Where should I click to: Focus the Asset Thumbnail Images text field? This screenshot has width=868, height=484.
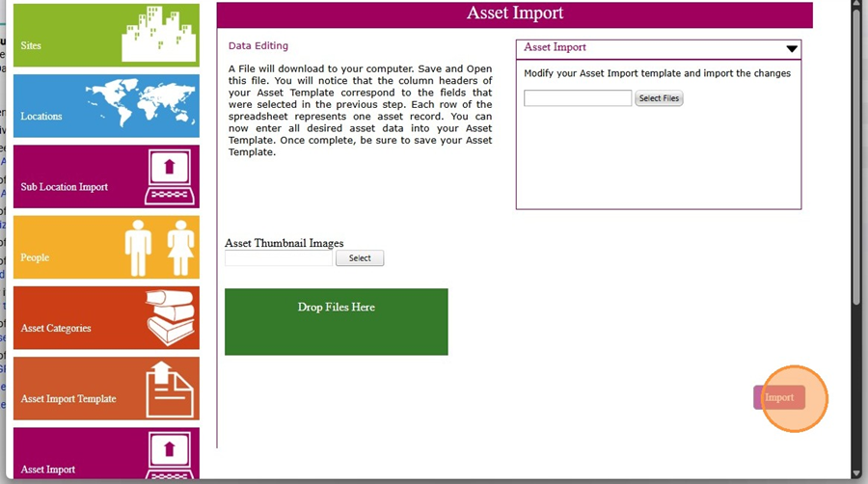279,258
